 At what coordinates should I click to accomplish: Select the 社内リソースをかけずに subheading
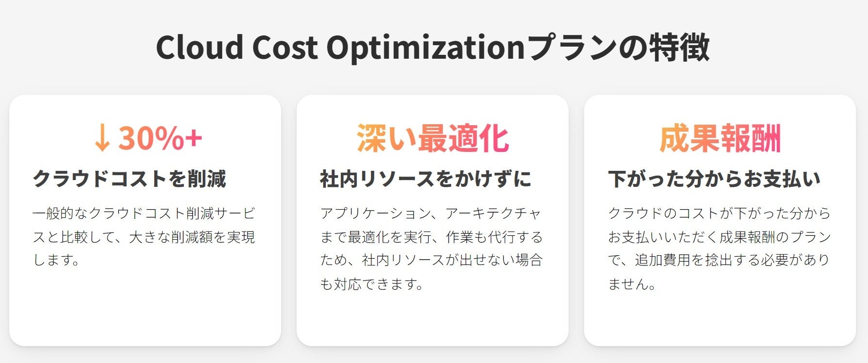click(x=425, y=179)
